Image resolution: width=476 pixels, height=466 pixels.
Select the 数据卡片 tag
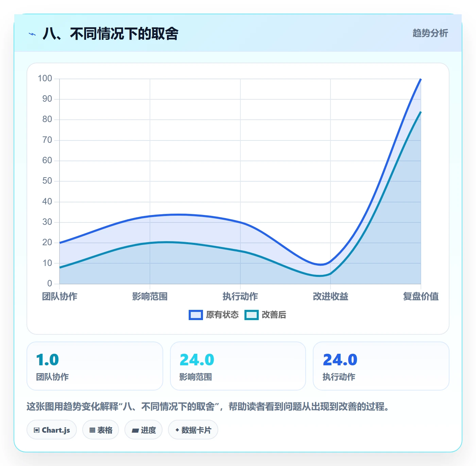pos(193,430)
